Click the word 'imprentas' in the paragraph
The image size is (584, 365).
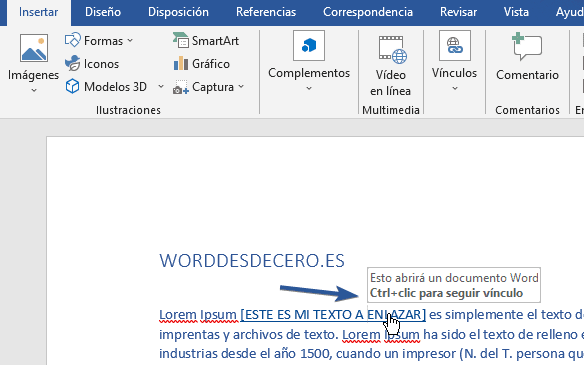pos(189,334)
